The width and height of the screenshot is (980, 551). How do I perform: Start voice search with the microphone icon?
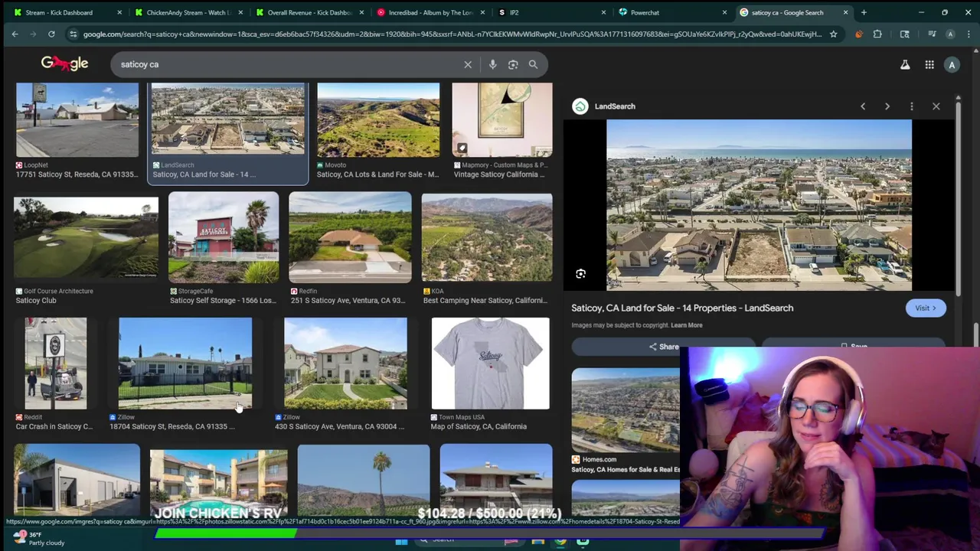pyautogui.click(x=492, y=64)
